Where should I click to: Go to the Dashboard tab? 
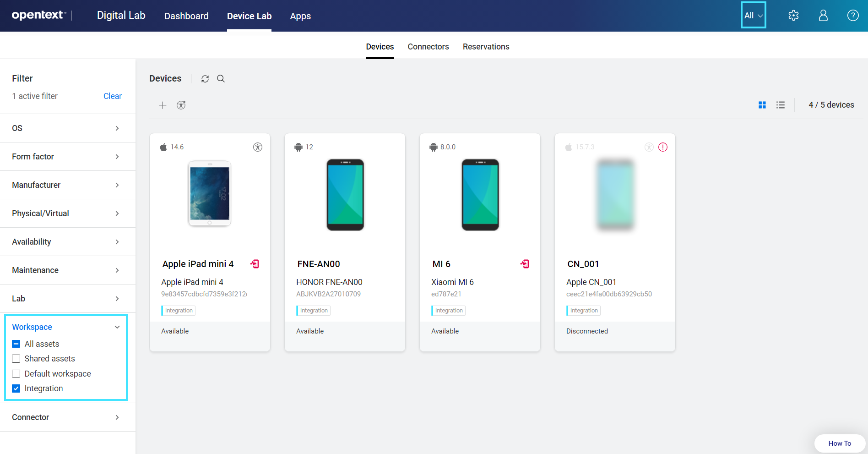[x=186, y=16]
